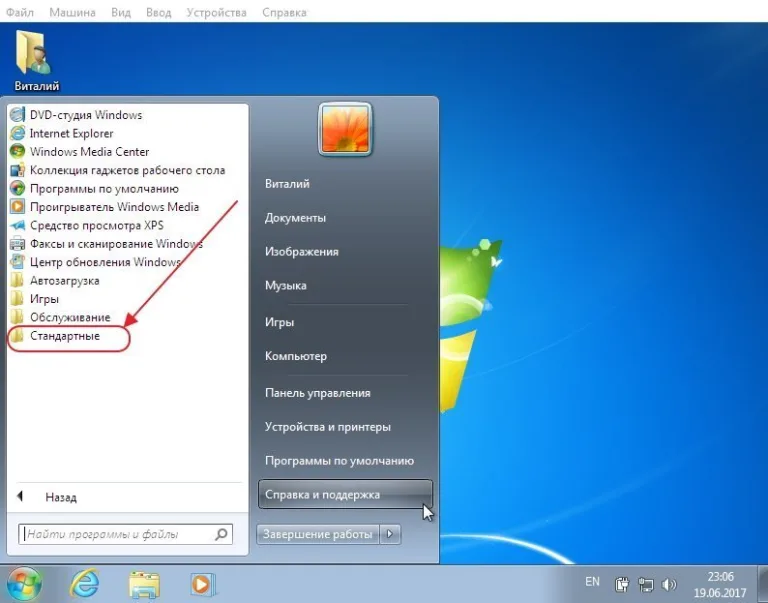768x603 pixels.
Task: Open Игры in the right Start menu pane
Action: [279, 322]
